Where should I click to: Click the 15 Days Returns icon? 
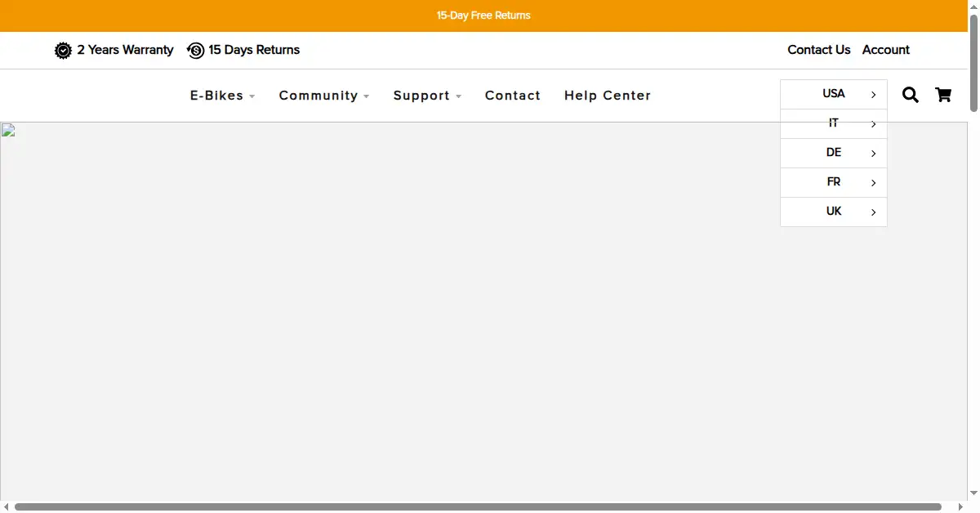pos(195,51)
